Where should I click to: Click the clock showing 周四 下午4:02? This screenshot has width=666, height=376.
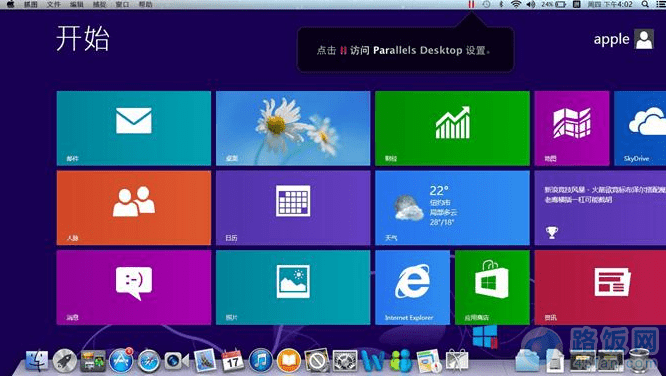click(x=610, y=4)
